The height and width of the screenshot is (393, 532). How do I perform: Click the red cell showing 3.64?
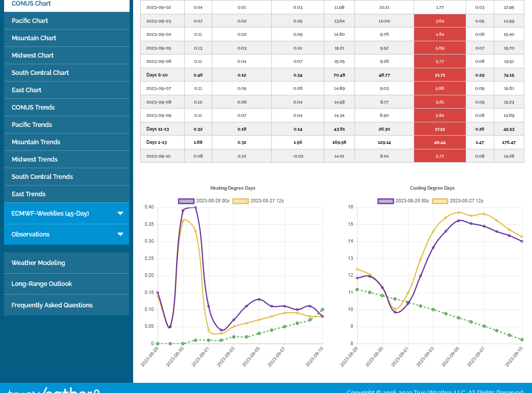coord(440,21)
